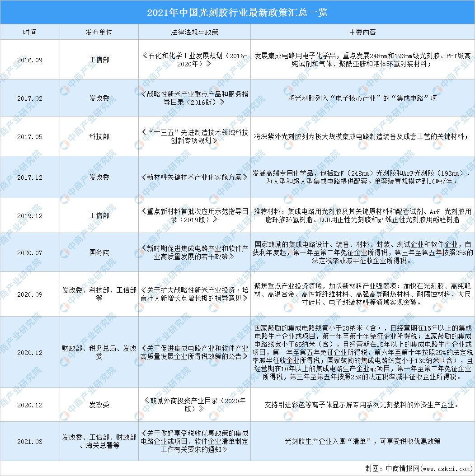
Task: Click the content cell about 彩色等离子体显示屏
Action: click(x=362, y=405)
